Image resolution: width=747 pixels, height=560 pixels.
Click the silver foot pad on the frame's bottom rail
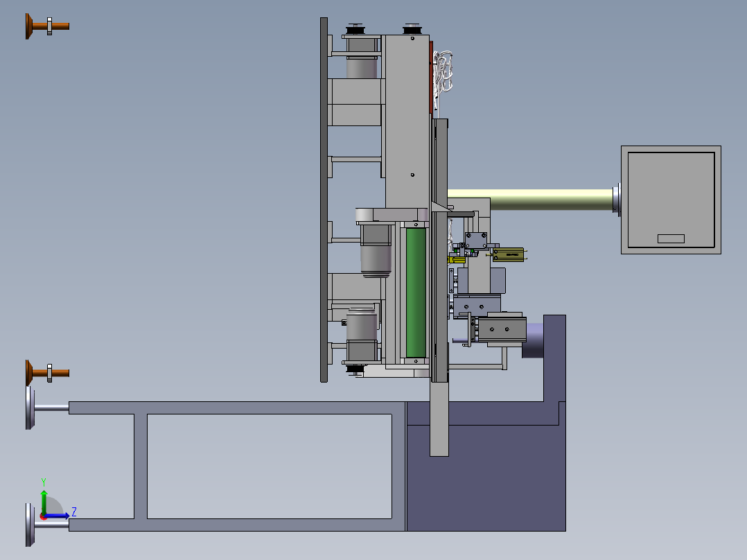click(30, 525)
